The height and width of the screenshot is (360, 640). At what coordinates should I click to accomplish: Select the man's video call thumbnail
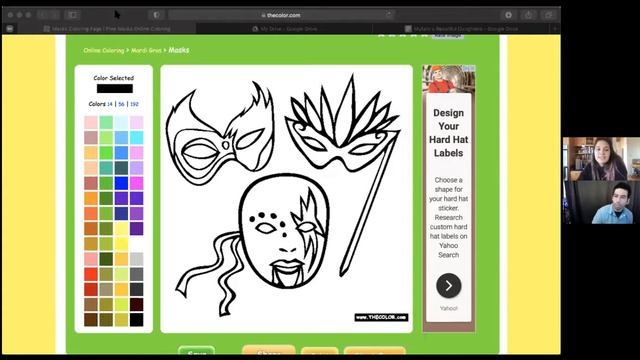point(601,202)
